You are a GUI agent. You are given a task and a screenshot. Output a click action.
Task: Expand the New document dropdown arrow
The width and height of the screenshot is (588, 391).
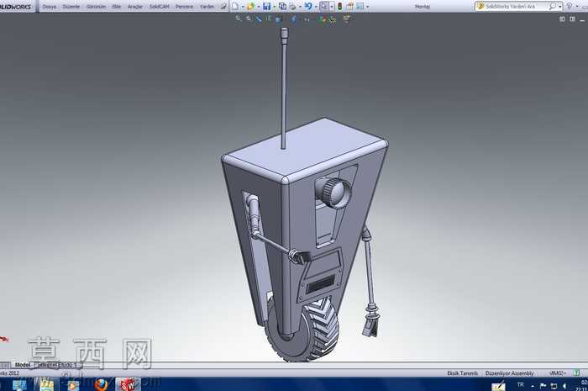point(243,7)
